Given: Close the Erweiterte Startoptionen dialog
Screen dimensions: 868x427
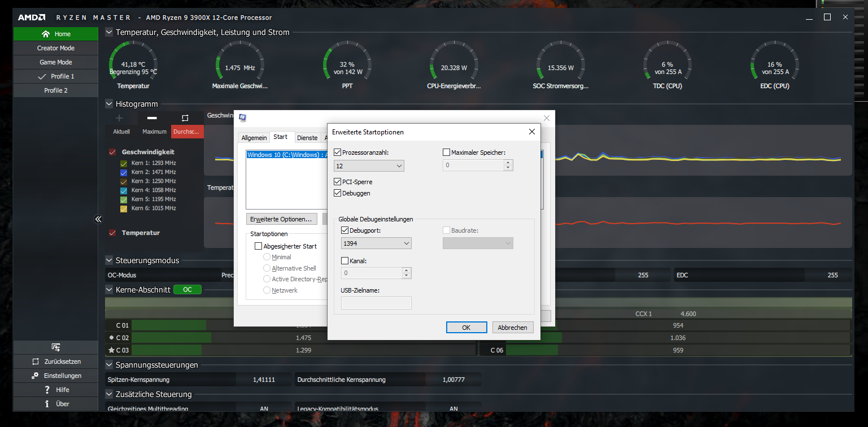Looking at the screenshot, I should [531, 132].
